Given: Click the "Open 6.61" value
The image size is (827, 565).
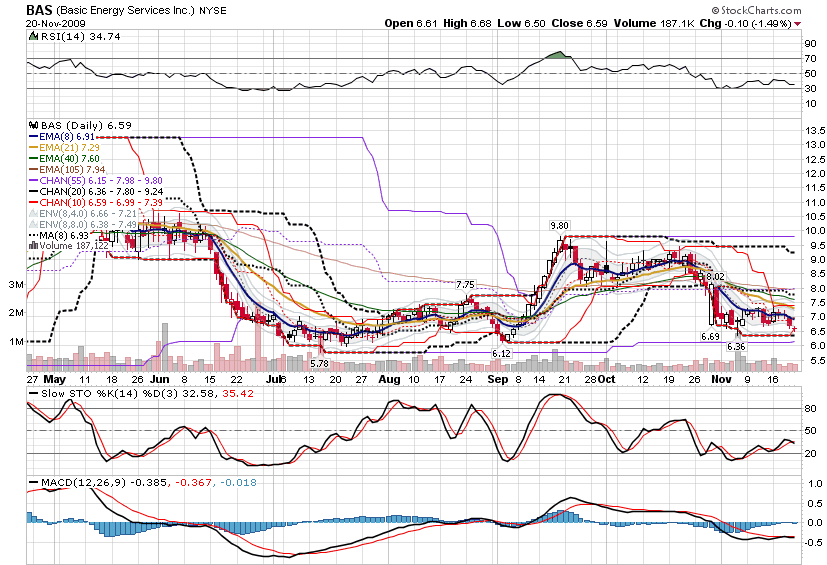Looking at the screenshot, I should click(x=411, y=23).
